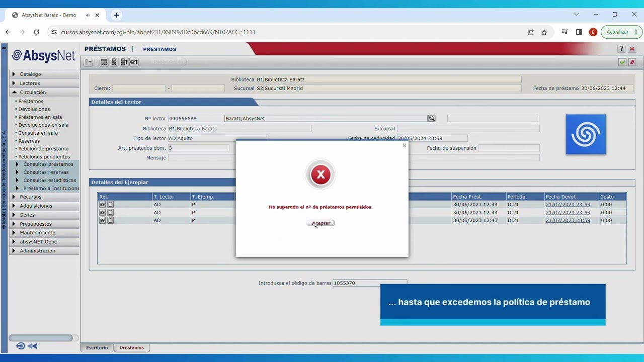644x362 pixels.
Task: Click the print receipt toolbar icon
Action: (114, 62)
